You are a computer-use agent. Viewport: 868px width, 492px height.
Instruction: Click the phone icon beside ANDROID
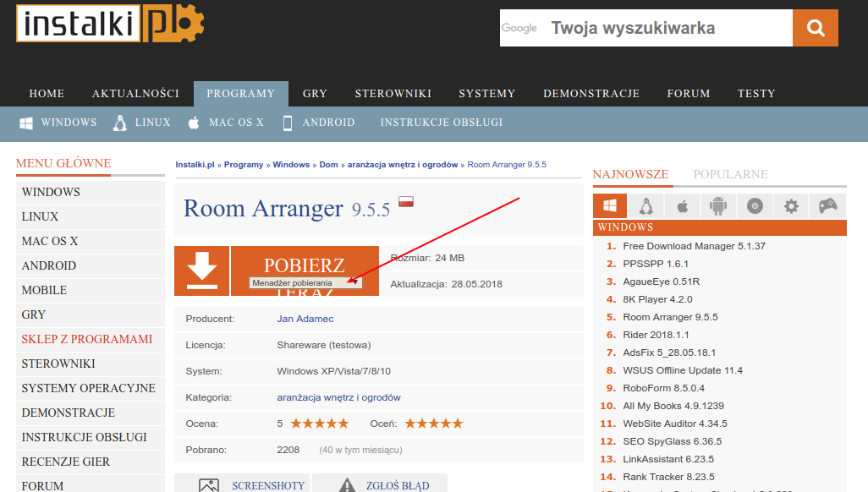tap(288, 123)
